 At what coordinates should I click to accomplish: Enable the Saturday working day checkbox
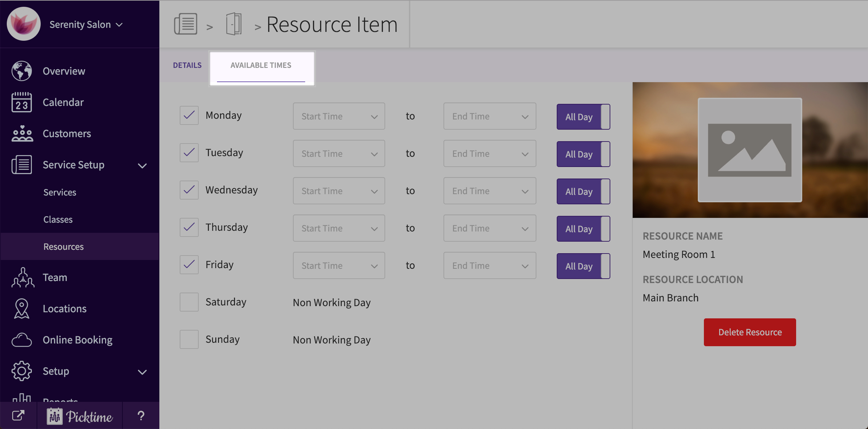(x=189, y=302)
